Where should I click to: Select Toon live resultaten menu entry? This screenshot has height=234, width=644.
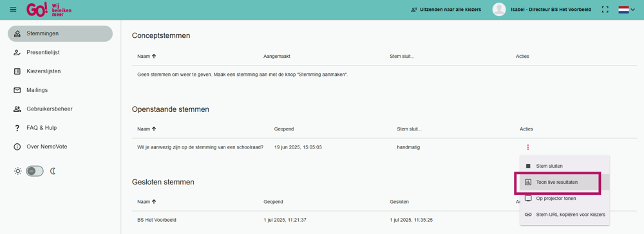pyautogui.click(x=564, y=182)
